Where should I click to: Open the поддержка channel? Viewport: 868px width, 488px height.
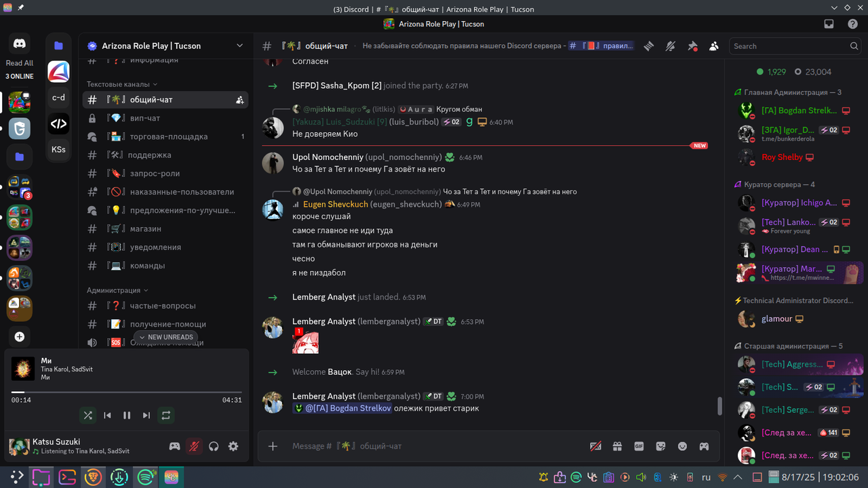pos(165,155)
